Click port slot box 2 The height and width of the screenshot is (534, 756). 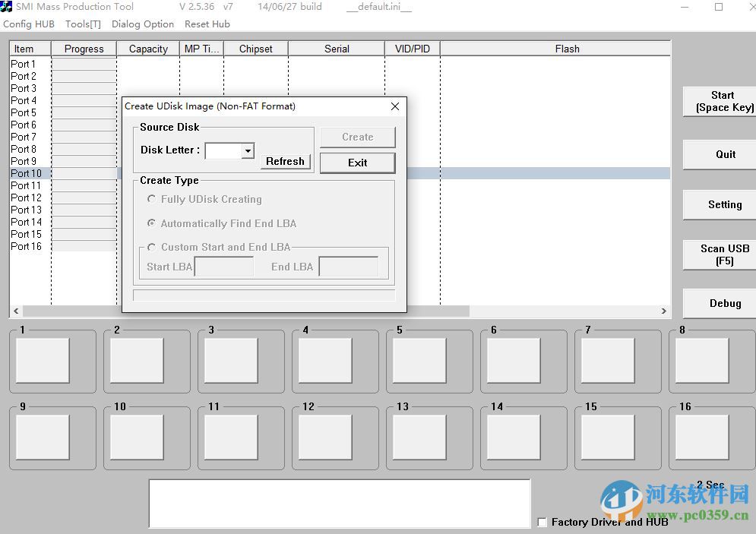pyautogui.click(x=137, y=361)
